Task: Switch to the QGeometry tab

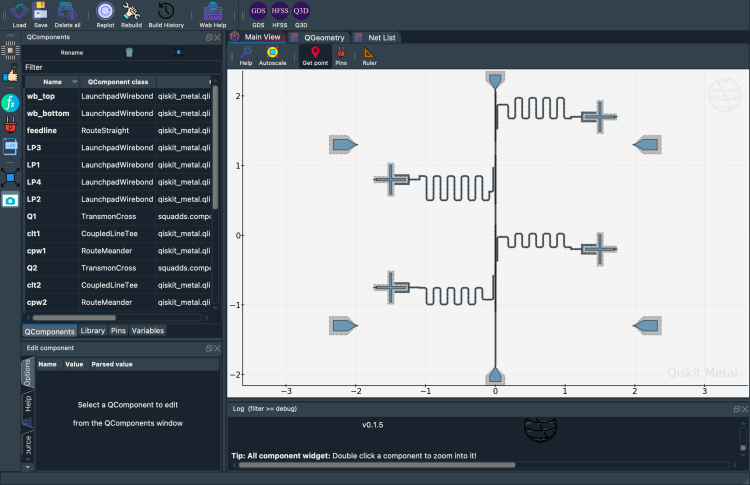Action: click(319, 37)
